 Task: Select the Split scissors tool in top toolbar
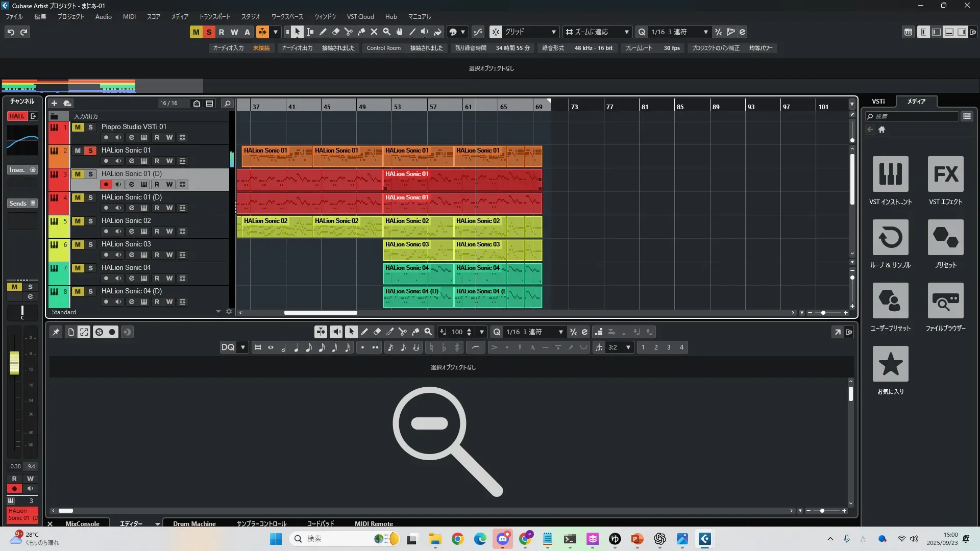click(x=348, y=32)
